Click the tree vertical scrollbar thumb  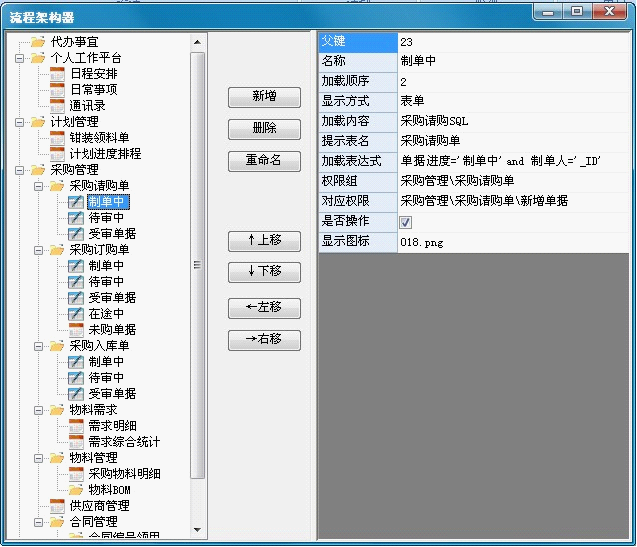197,265
